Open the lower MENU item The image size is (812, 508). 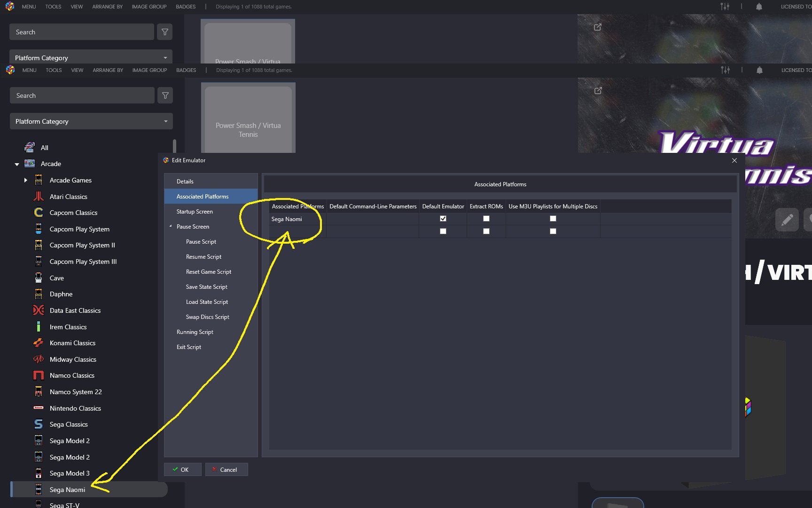29,70
